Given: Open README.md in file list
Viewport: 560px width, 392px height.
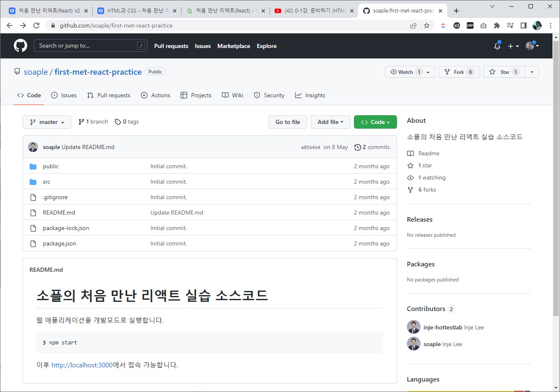Looking at the screenshot, I should point(59,212).
